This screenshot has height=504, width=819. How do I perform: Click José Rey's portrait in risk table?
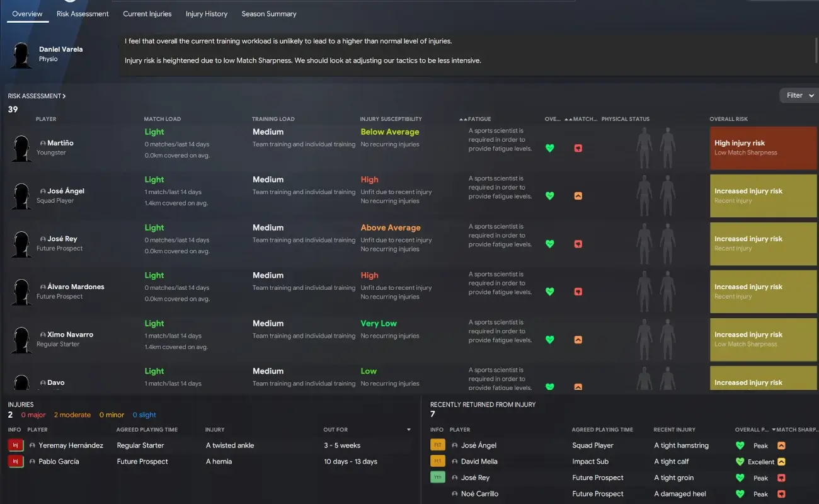21,244
